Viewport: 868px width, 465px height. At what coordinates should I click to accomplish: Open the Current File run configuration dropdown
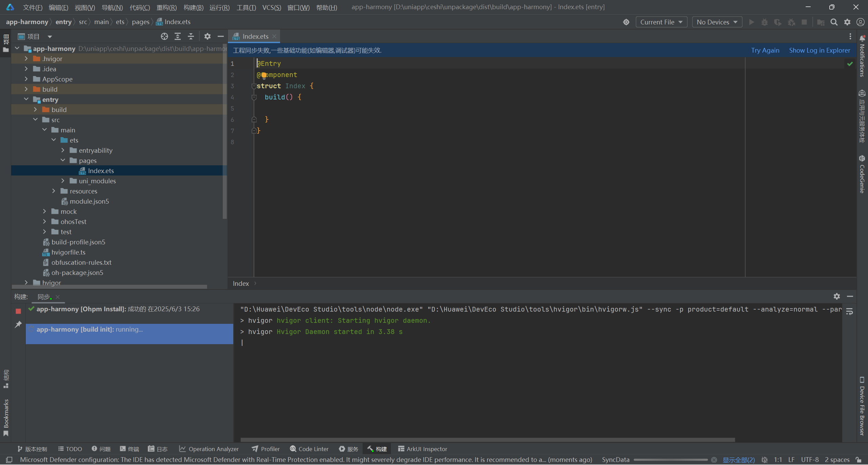point(661,22)
